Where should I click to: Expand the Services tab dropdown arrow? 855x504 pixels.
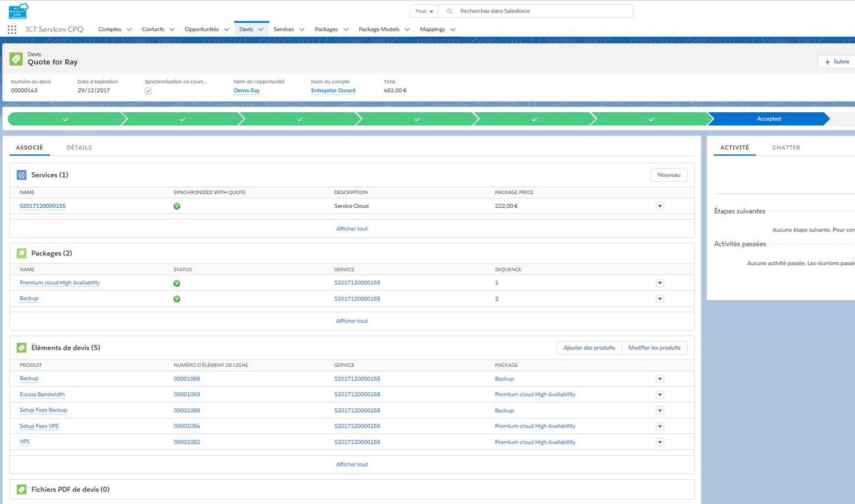click(302, 30)
